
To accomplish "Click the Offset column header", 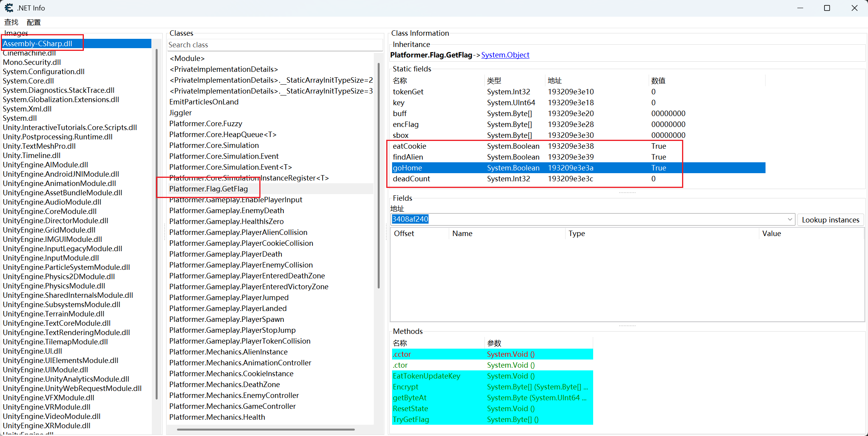I will click(404, 233).
